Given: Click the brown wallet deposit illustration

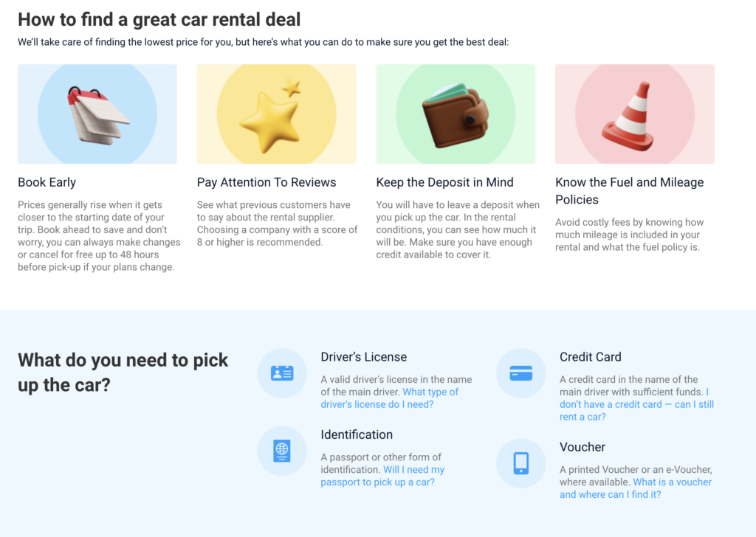Looking at the screenshot, I should pyautogui.click(x=456, y=114).
